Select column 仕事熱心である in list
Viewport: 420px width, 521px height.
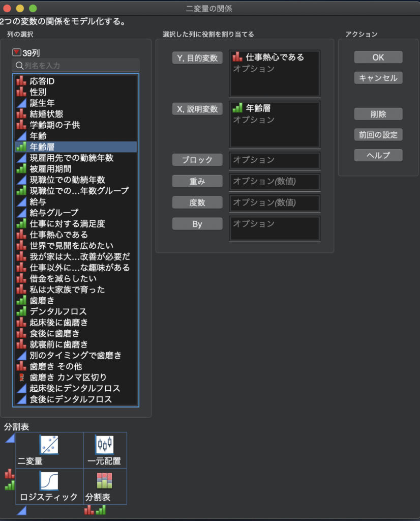pos(76,235)
